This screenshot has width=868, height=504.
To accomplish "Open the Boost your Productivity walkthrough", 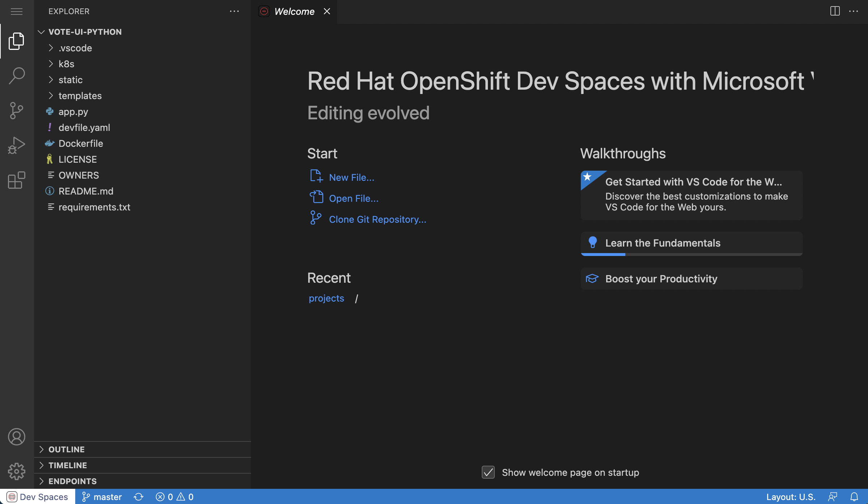I will tap(692, 279).
